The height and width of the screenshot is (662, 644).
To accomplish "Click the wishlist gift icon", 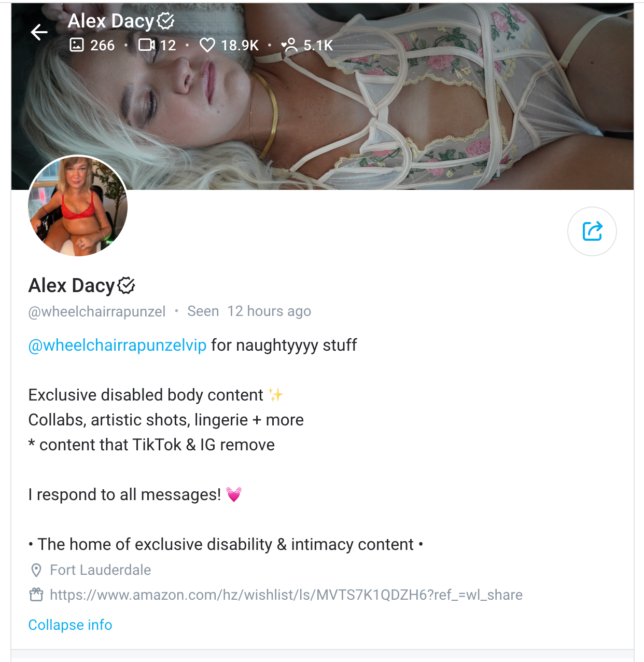I will click(36, 595).
